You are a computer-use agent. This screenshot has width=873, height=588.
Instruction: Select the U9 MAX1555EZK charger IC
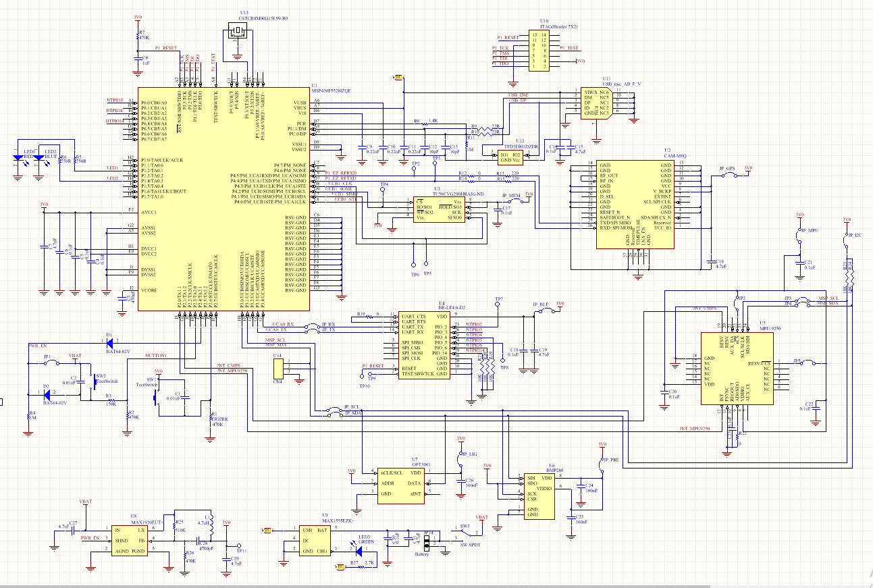pyautogui.click(x=314, y=541)
